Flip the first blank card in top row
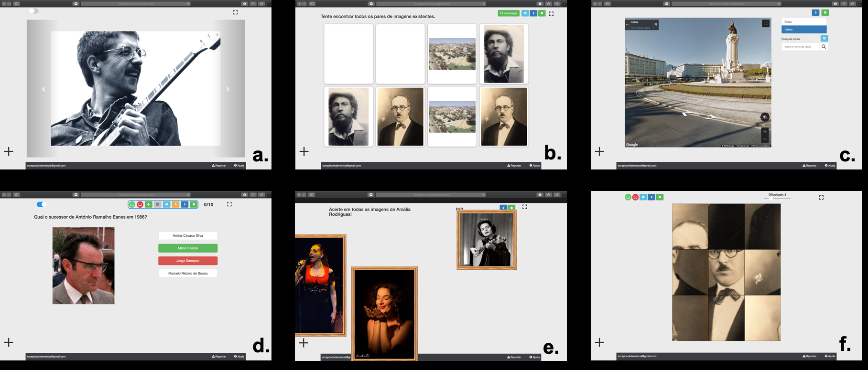The width and height of the screenshot is (868, 370). point(348,54)
